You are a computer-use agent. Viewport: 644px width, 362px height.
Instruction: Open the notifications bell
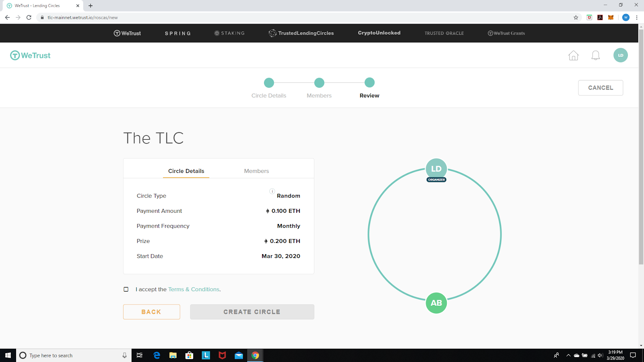[596, 56]
